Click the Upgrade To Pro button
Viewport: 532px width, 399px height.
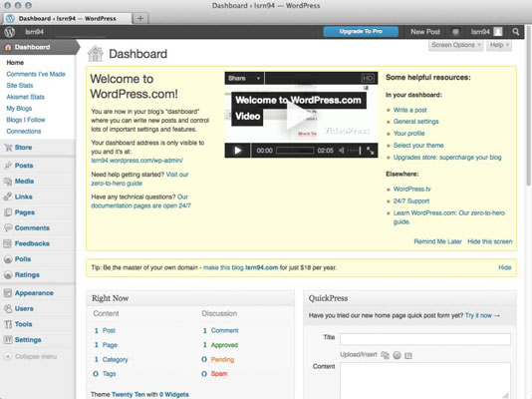pos(361,32)
